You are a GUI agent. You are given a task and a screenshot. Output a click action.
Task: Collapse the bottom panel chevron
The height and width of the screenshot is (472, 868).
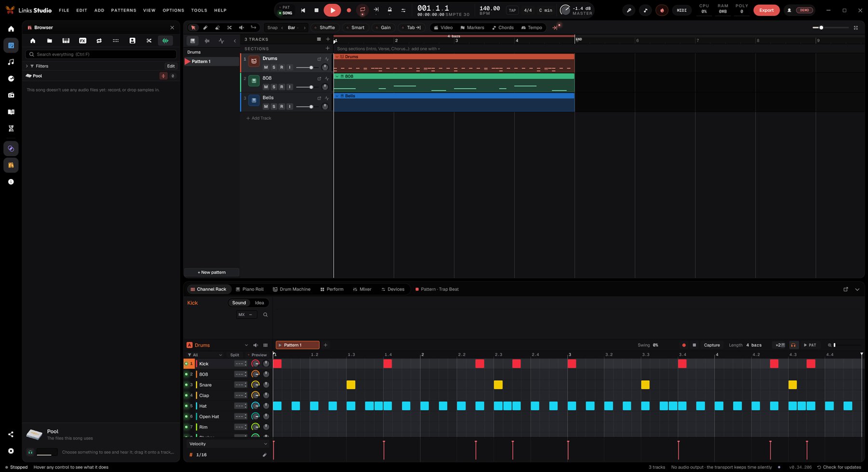(857, 290)
